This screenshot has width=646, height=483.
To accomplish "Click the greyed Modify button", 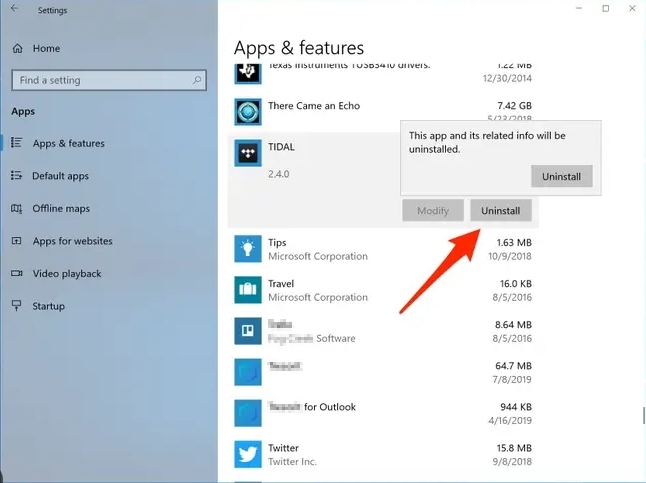I will 433,211.
